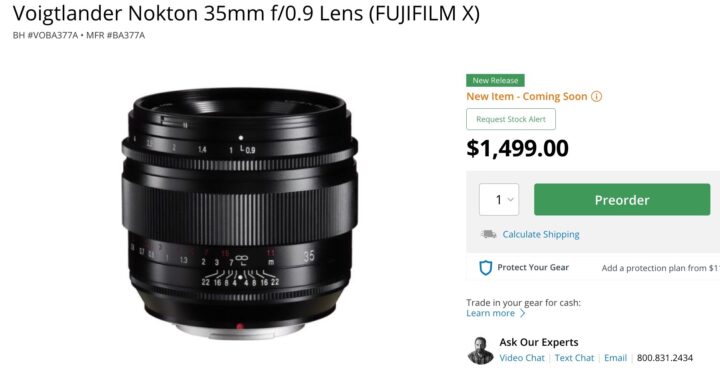
Task: Request a stock alert
Action: (511, 119)
